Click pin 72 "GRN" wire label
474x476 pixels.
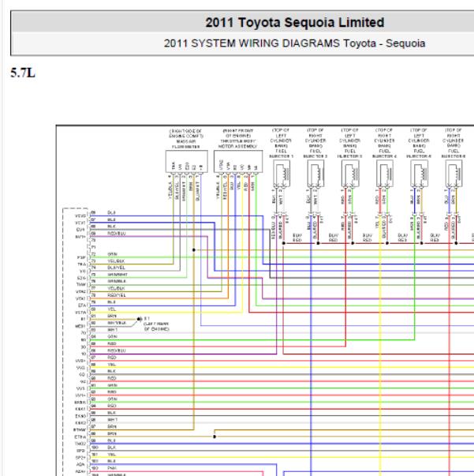112,254
